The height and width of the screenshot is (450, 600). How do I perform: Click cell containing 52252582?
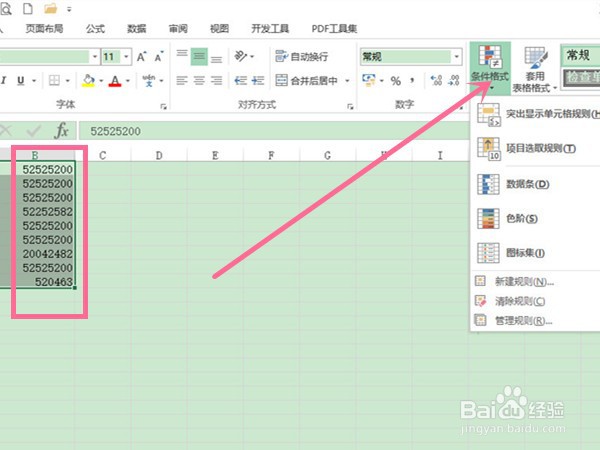click(x=46, y=211)
